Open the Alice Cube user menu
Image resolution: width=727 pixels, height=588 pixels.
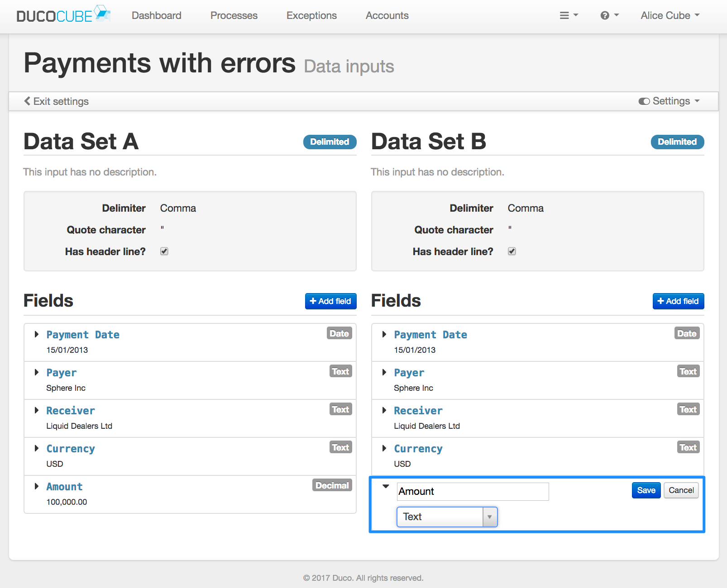[670, 15]
